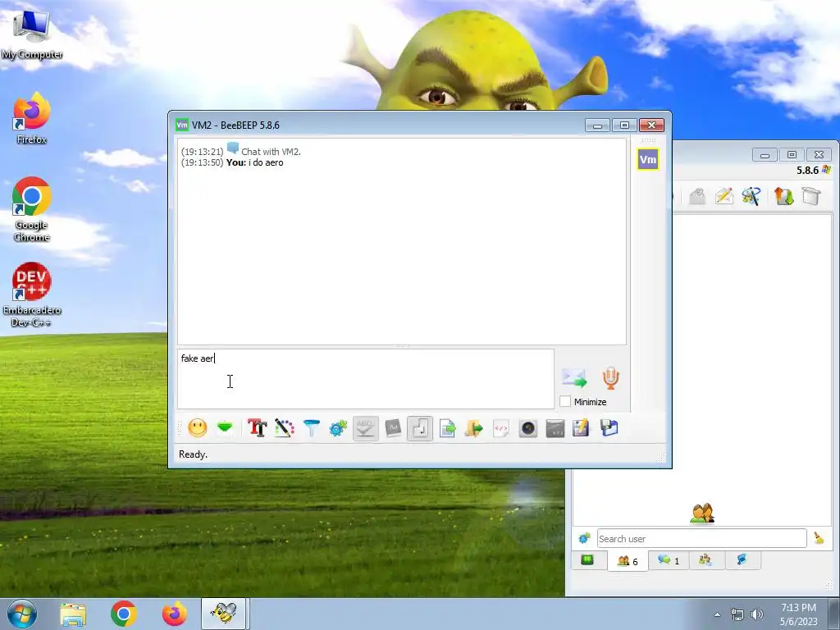Switch to the chats tab showing 1
Viewport: 840px width, 630px height.
point(669,560)
